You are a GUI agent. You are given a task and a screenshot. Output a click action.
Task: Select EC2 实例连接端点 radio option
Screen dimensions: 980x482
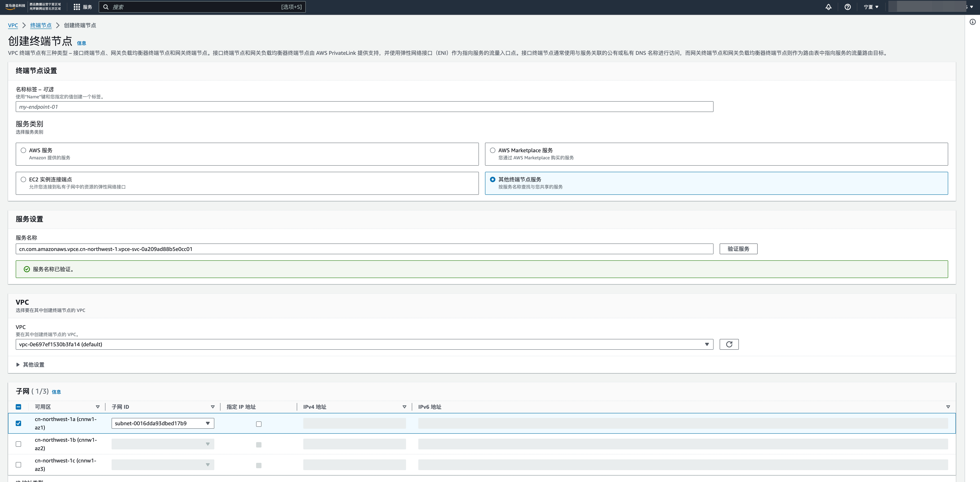(x=24, y=179)
